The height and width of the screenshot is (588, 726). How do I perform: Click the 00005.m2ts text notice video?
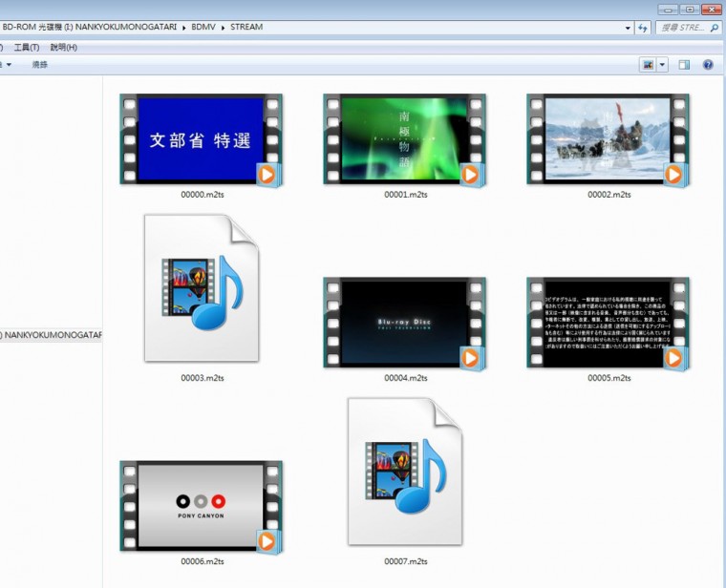[x=608, y=324]
